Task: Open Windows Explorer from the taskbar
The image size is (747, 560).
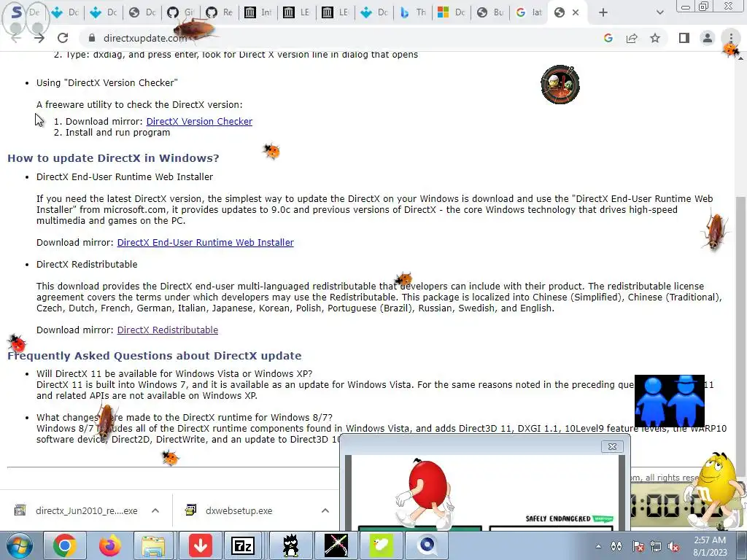Action: [153, 545]
